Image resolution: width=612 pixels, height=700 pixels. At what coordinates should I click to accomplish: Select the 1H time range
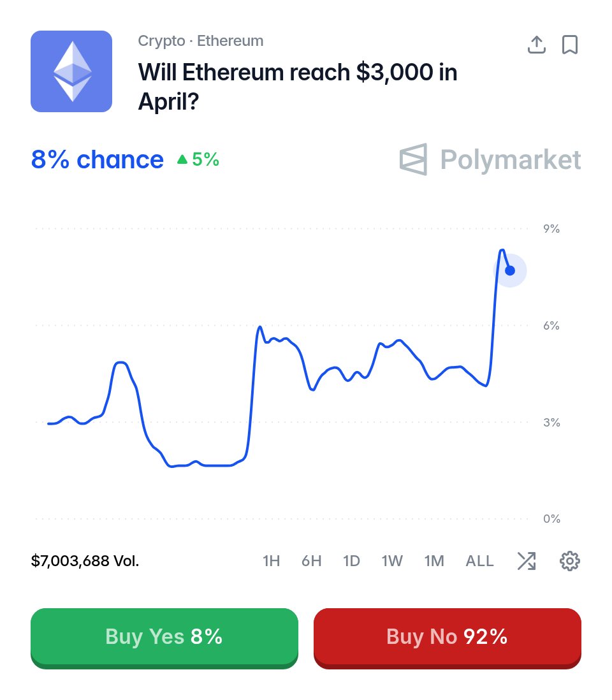click(271, 561)
